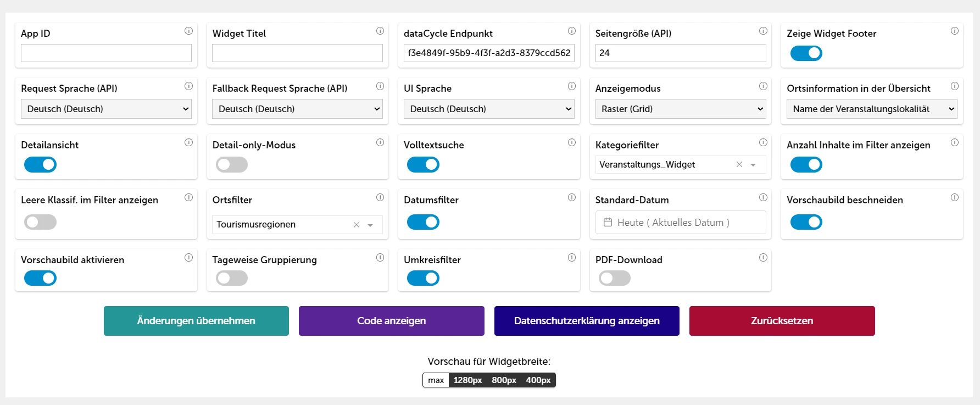Disable the Zeige Widget Footer switch

click(806, 53)
